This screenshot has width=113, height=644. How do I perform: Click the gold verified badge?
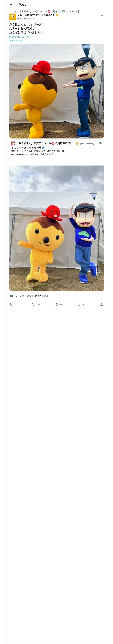pyautogui.click(x=57, y=15)
